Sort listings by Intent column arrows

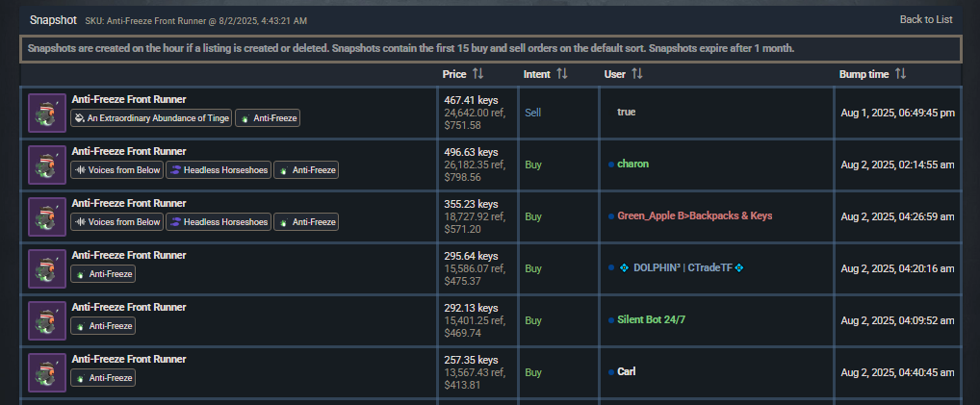click(562, 74)
